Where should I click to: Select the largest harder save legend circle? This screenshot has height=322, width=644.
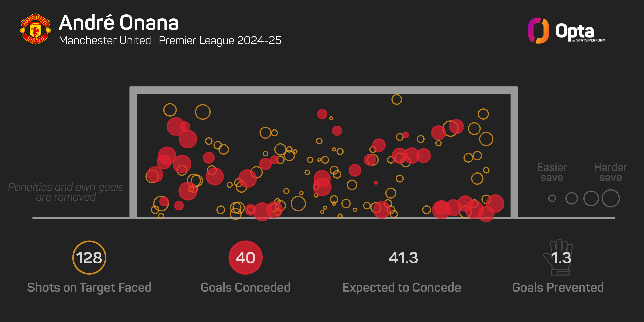pyautogui.click(x=611, y=199)
